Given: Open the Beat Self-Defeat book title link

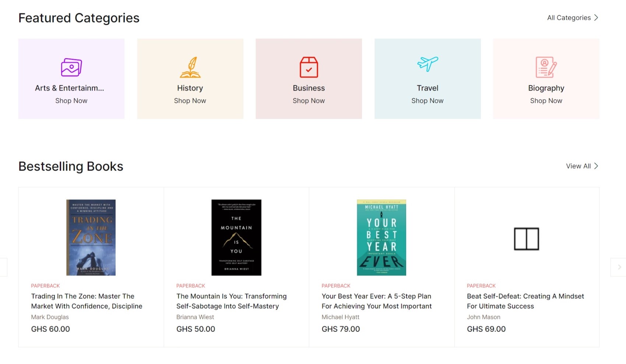Looking at the screenshot, I should [525, 301].
